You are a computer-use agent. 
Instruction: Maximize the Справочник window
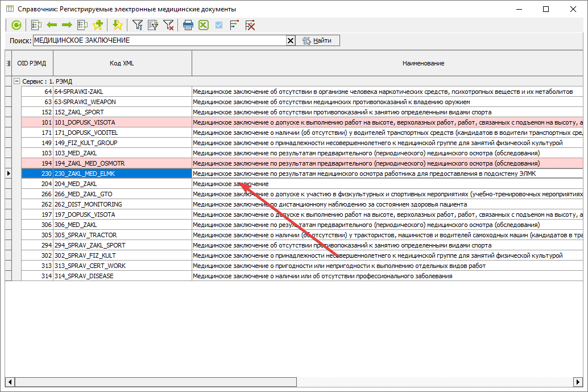[546, 9]
